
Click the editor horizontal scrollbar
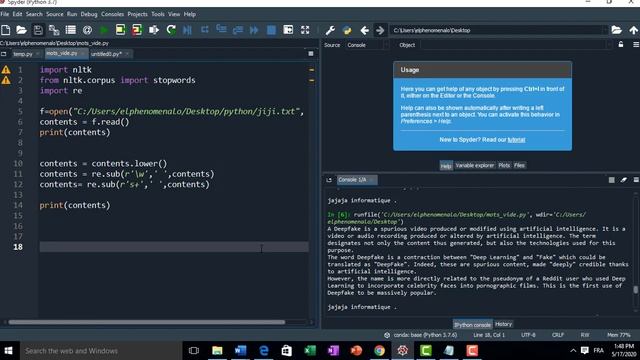[x=147, y=322]
